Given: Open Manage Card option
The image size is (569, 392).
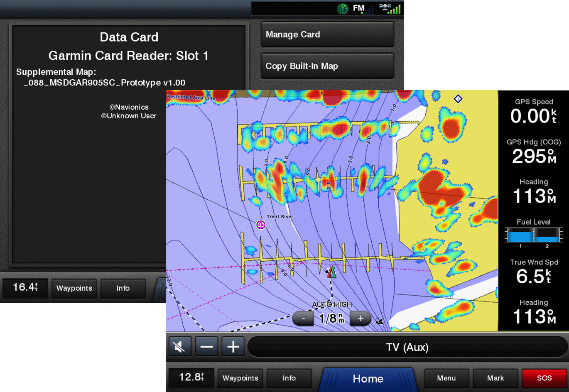Looking at the screenshot, I should tap(327, 34).
